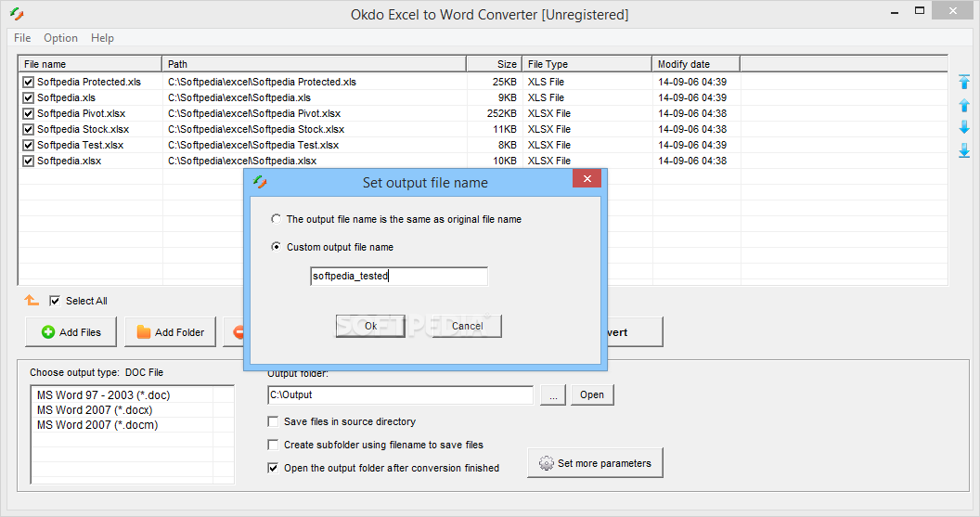Select path C:\Softpedia\excel\Softpedia Stock.xlsx cell
Viewport: 980px width, 517px height.
tap(256, 129)
